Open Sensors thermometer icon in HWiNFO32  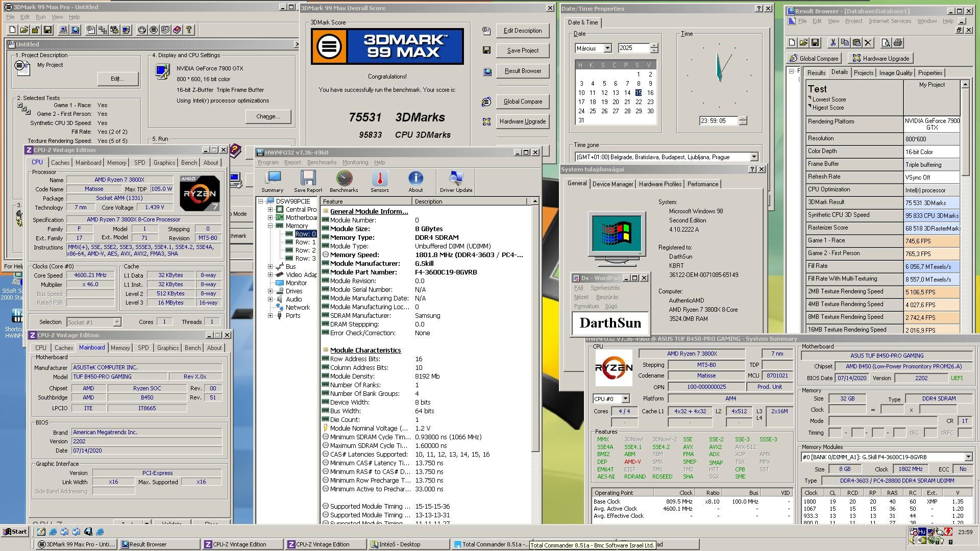pos(380,182)
